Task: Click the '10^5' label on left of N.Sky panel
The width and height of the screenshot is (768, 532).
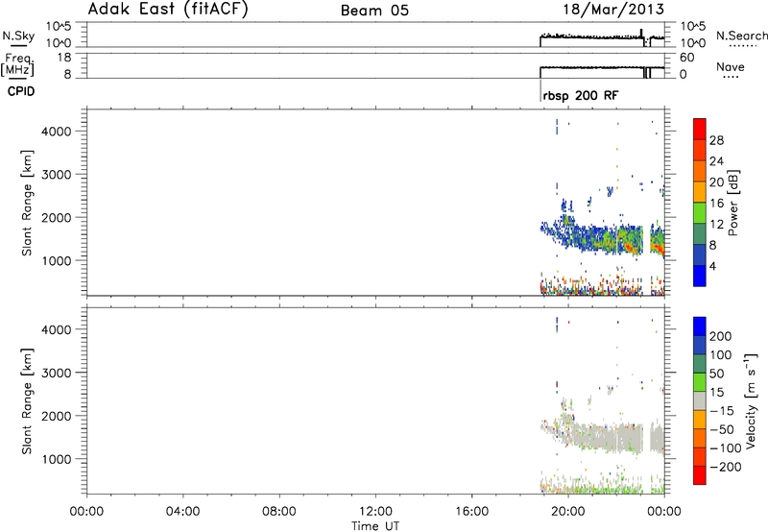Action: [59, 27]
